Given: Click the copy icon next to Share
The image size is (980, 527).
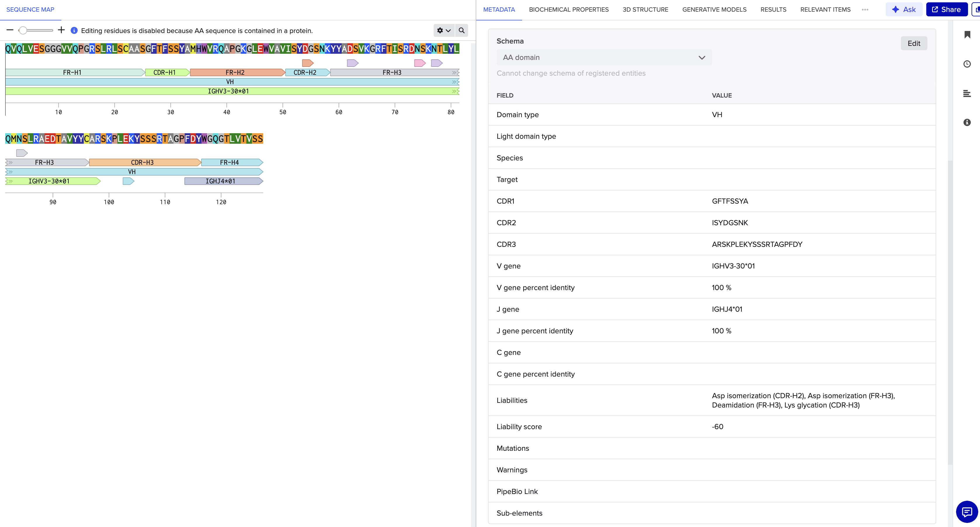Looking at the screenshot, I should tap(976, 10).
